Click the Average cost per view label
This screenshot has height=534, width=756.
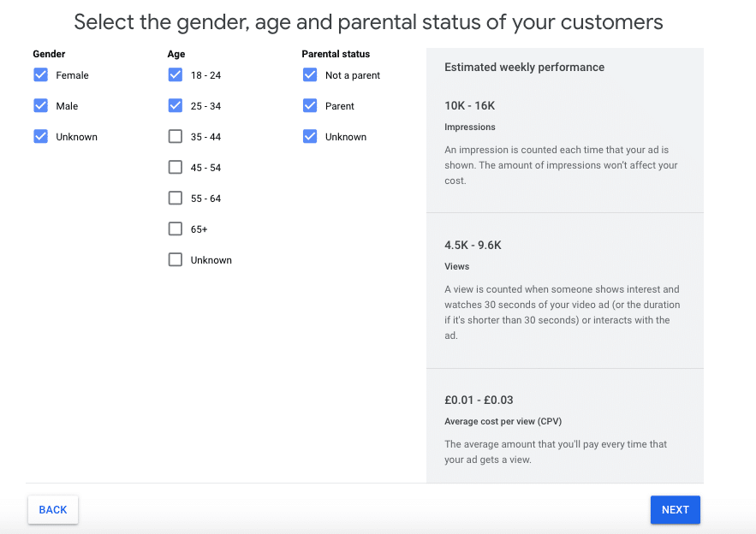tap(503, 421)
